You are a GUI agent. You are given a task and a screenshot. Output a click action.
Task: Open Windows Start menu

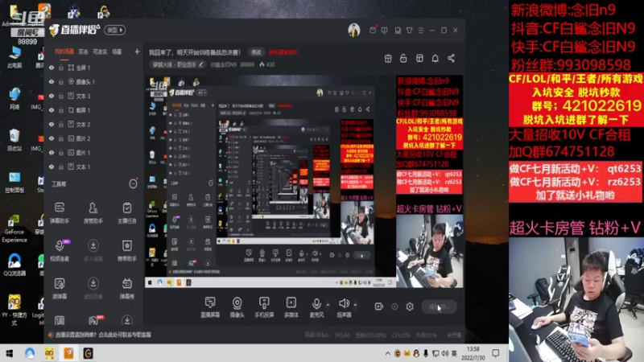pyautogui.click(x=9, y=353)
